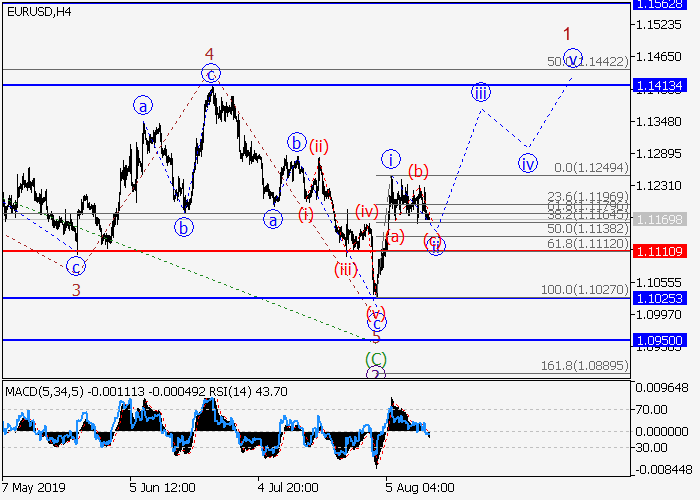Image resolution: width=700 pixels, height=500 pixels.
Task: Select the 1.14134 blue price level tag
Action: (x=659, y=86)
